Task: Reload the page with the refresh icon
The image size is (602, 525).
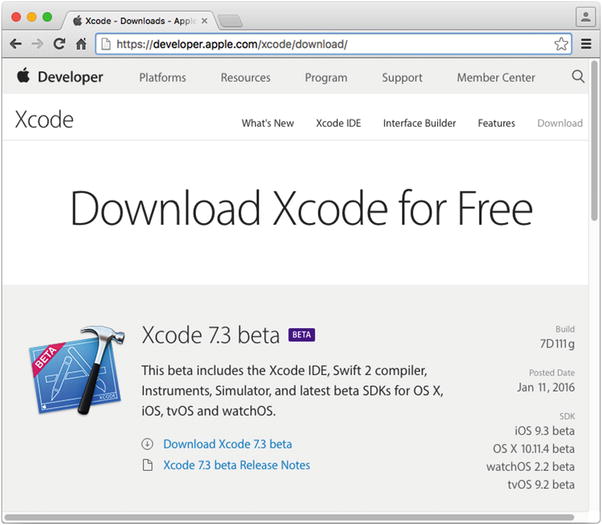Action: click(59, 43)
